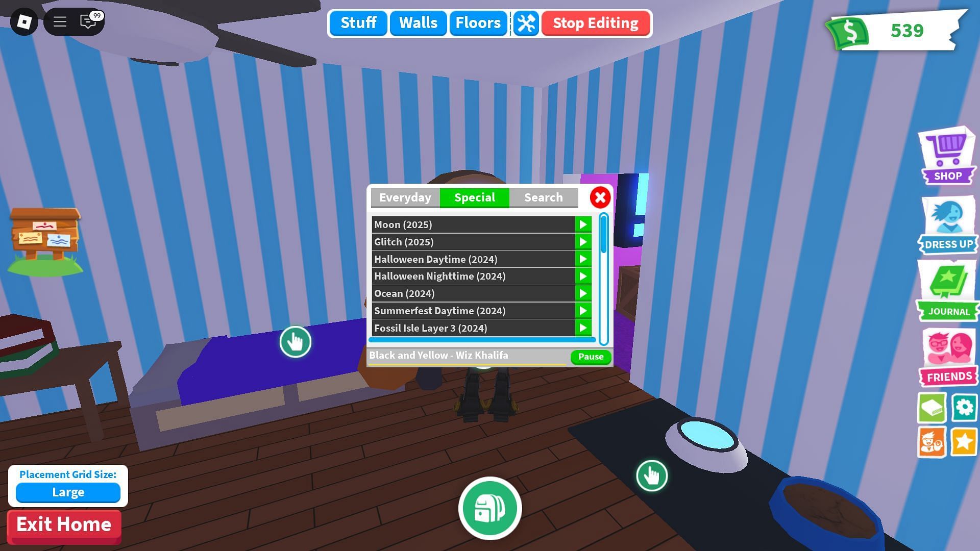Switch to the Search tab
The width and height of the screenshot is (980, 551).
(x=544, y=197)
